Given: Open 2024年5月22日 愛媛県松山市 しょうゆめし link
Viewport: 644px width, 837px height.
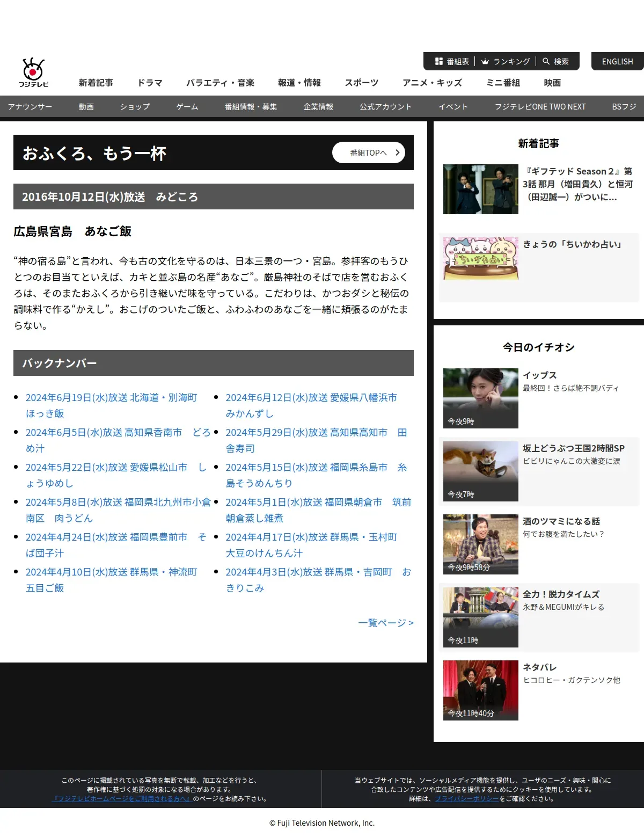Looking at the screenshot, I should pyautogui.click(x=116, y=475).
